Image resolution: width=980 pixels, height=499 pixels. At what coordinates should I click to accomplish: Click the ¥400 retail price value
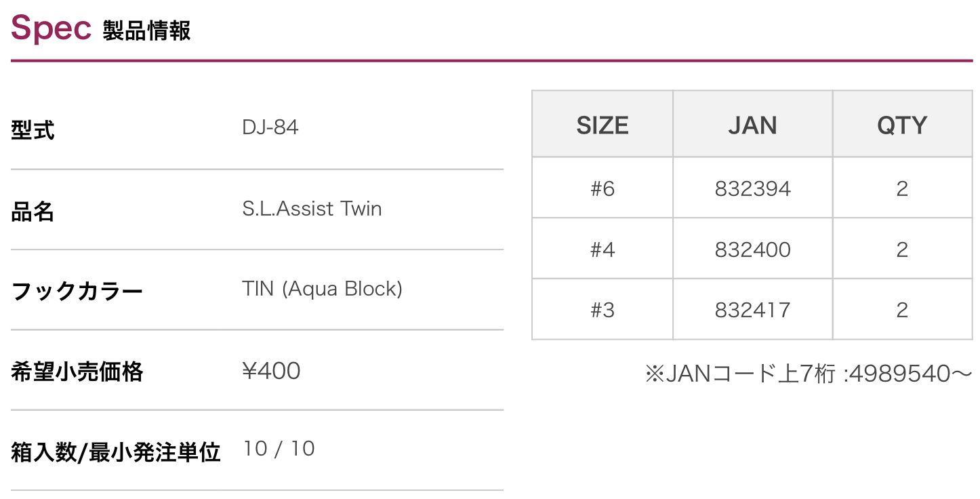[271, 371]
